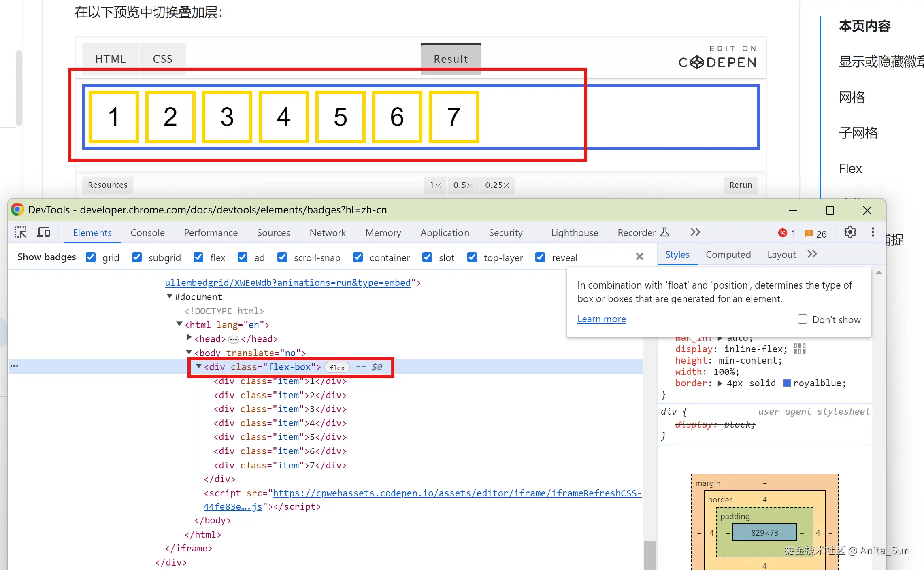924x570 pixels.
Task: Toggle the device toolbar icon
Action: point(43,232)
